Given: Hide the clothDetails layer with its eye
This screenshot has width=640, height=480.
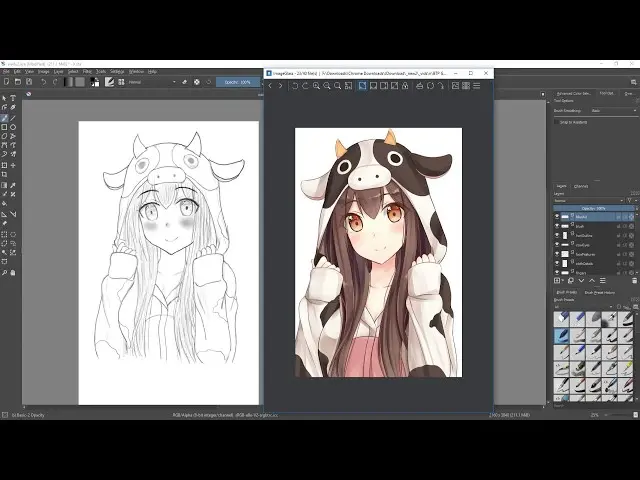Looking at the screenshot, I should (557, 263).
